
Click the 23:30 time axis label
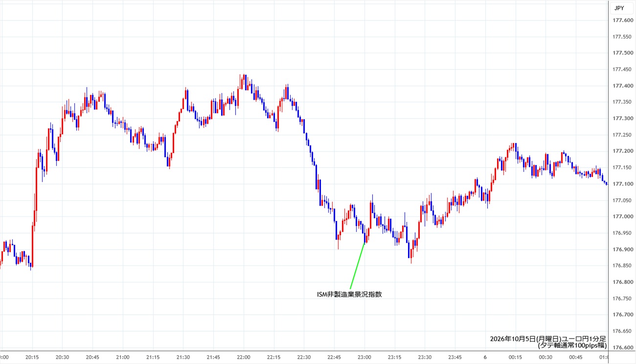click(x=425, y=357)
